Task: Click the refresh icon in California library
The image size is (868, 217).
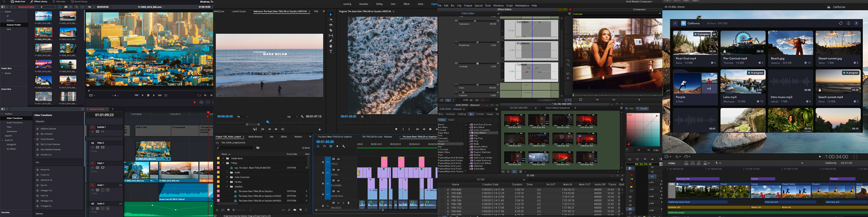Action: point(841,23)
